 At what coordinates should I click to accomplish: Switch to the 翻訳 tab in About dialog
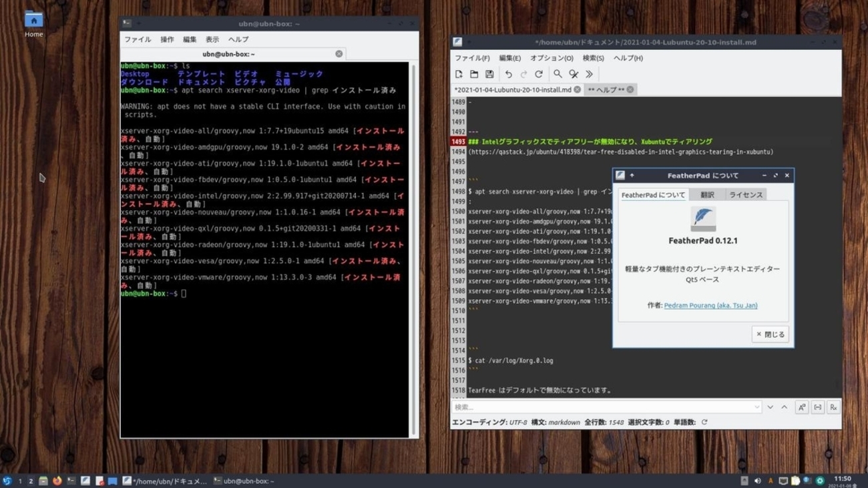coord(707,195)
